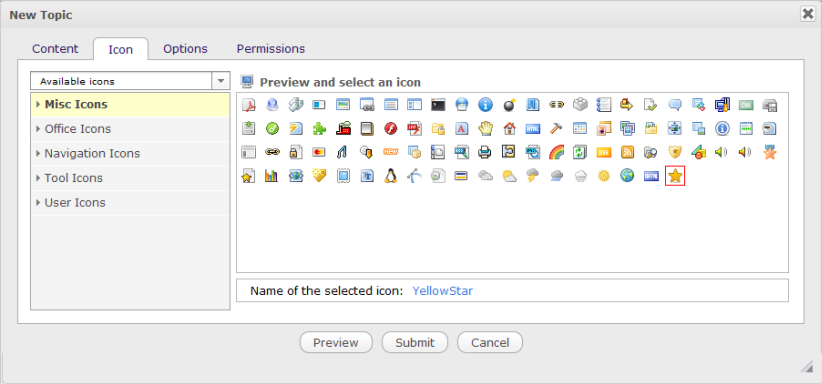Pick the selected yellow star icon
Image resolution: width=822 pixels, height=384 pixels.
[x=675, y=176]
